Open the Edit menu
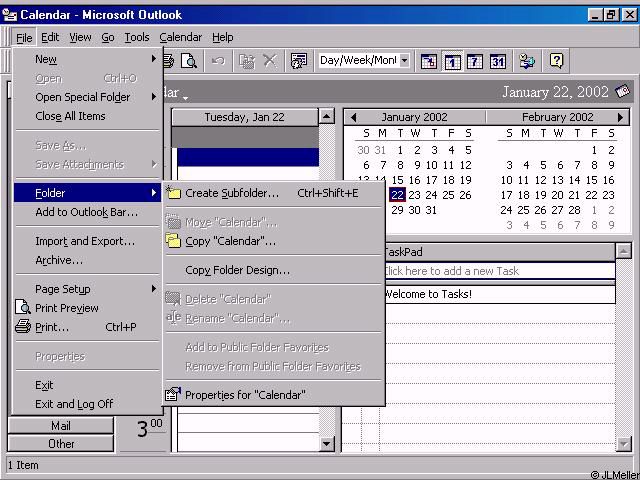Image resolution: width=640 pixels, height=480 pixels. tap(50, 38)
